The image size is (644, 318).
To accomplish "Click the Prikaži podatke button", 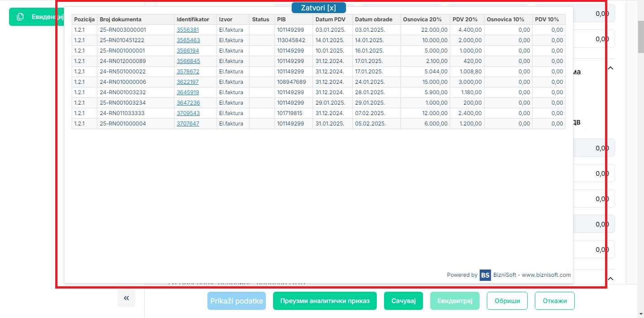I will pyautogui.click(x=236, y=301).
